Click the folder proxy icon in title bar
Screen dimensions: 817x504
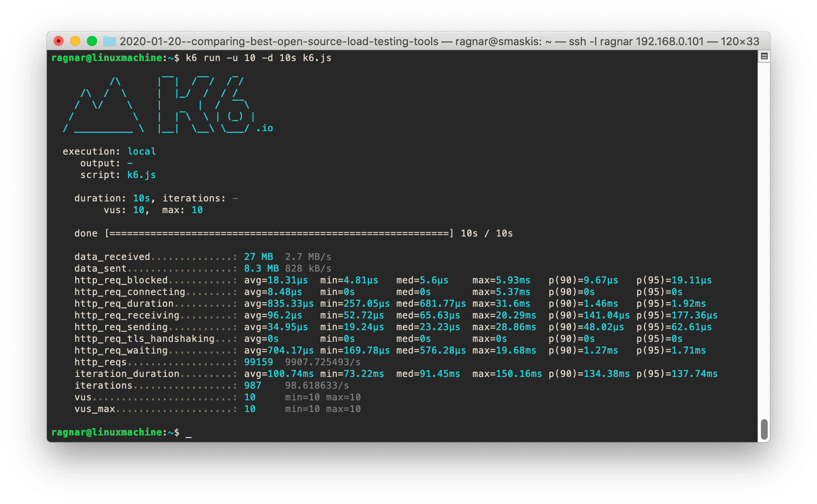tap(109, 41)
